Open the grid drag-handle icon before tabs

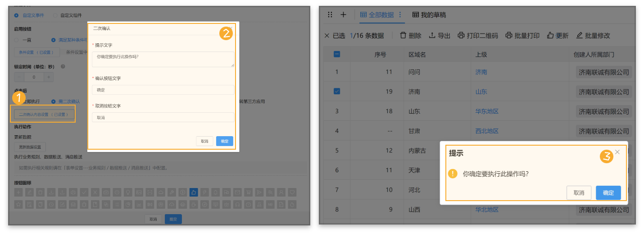330,14
